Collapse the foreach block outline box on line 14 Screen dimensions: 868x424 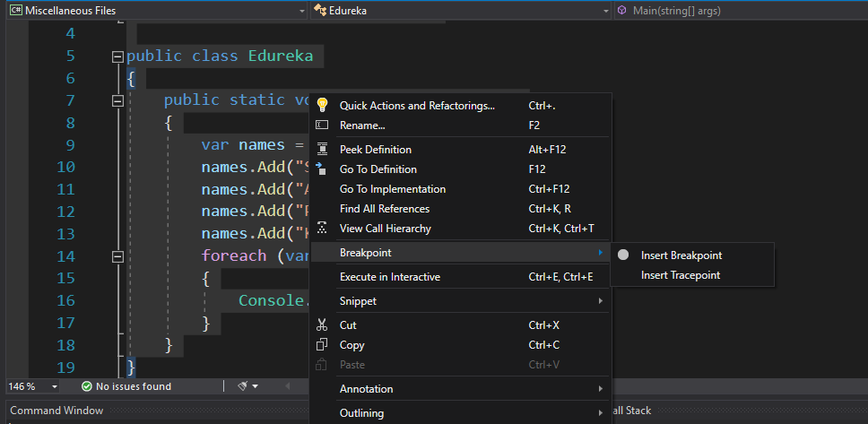117,256
